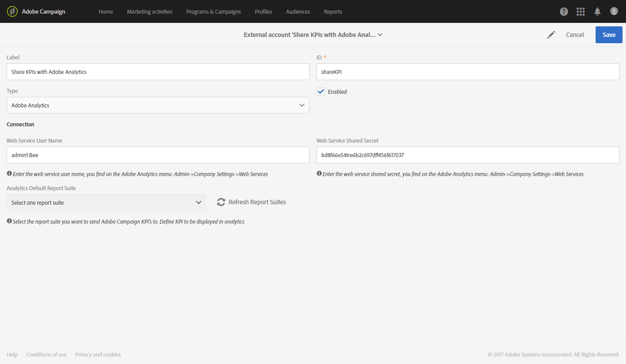Click the Web Service Shared Secret field
Image resolution: width=626 pixels, height=364 pixels.
468,155
